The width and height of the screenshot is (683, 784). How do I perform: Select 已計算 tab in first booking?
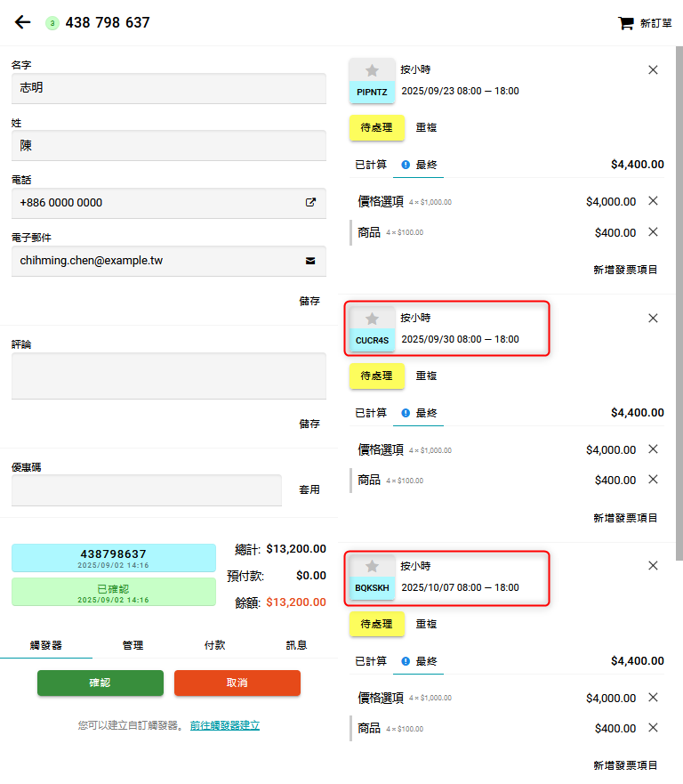[x=371, y=165]
